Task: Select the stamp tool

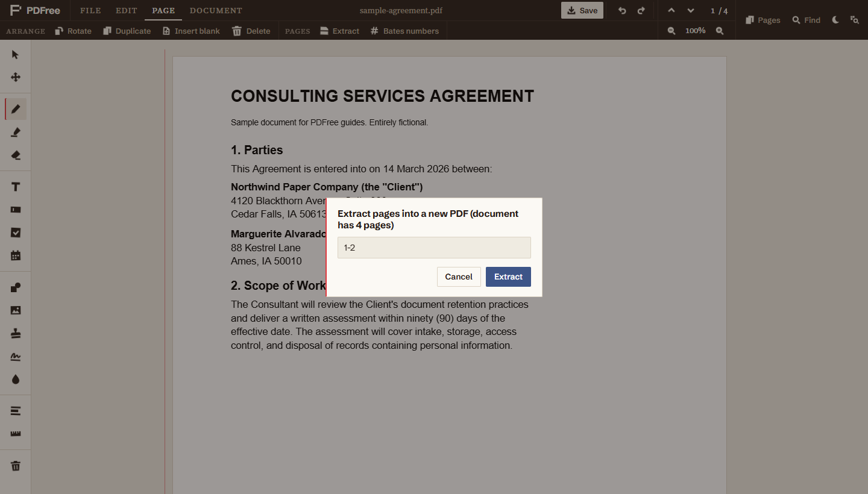Action: [x=16, y=333]
